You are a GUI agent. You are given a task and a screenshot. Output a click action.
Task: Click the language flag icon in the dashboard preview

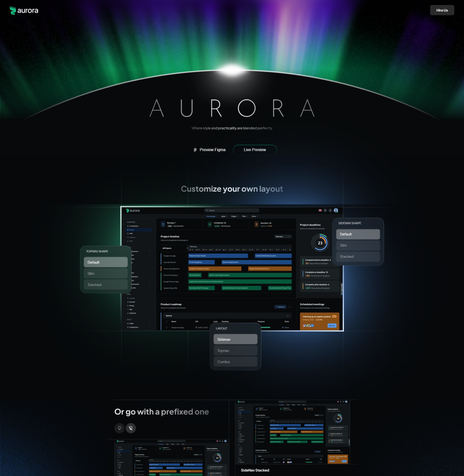click(x=320, y=210)
